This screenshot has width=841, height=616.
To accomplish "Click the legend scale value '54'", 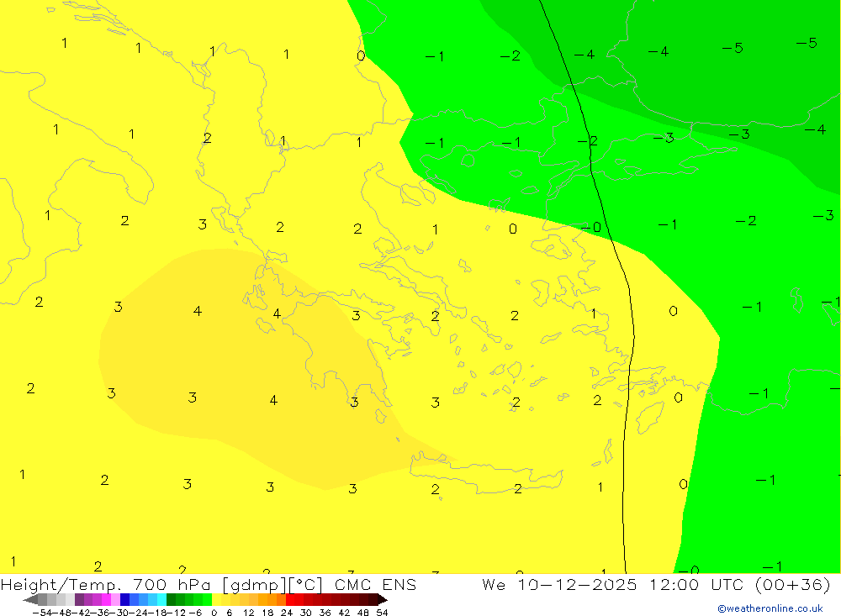I will click(382, 613).
